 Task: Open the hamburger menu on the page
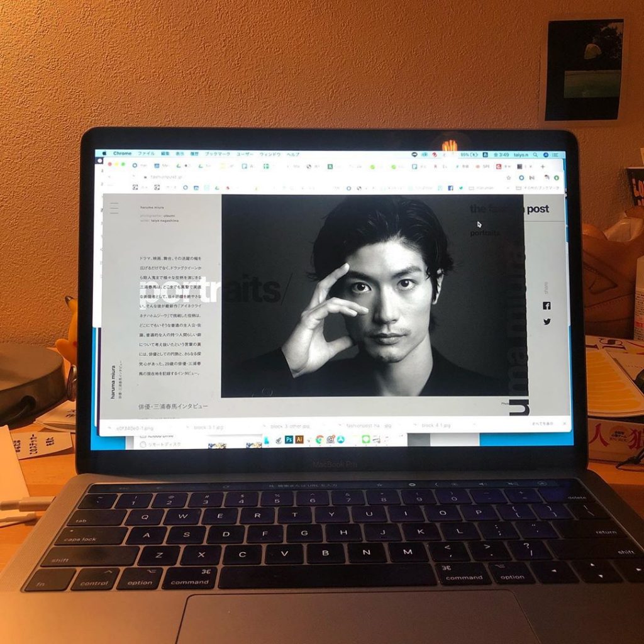(x=114, y=209)
